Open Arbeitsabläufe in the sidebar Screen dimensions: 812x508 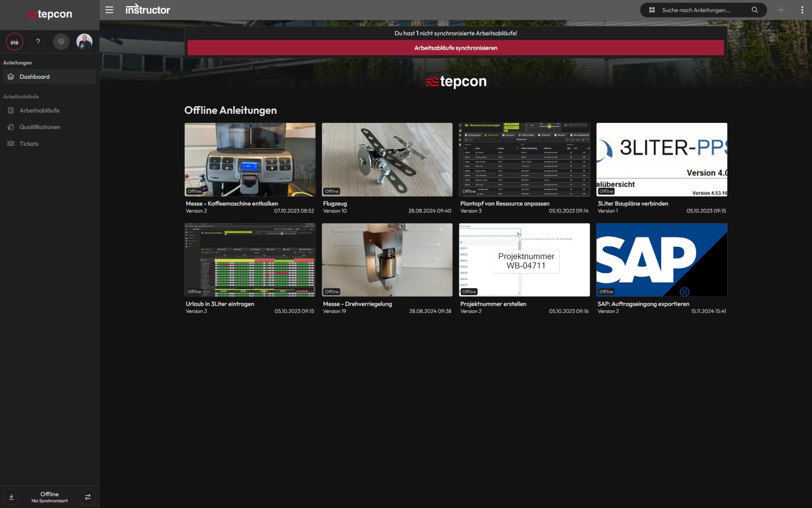[x=39, y=110]
